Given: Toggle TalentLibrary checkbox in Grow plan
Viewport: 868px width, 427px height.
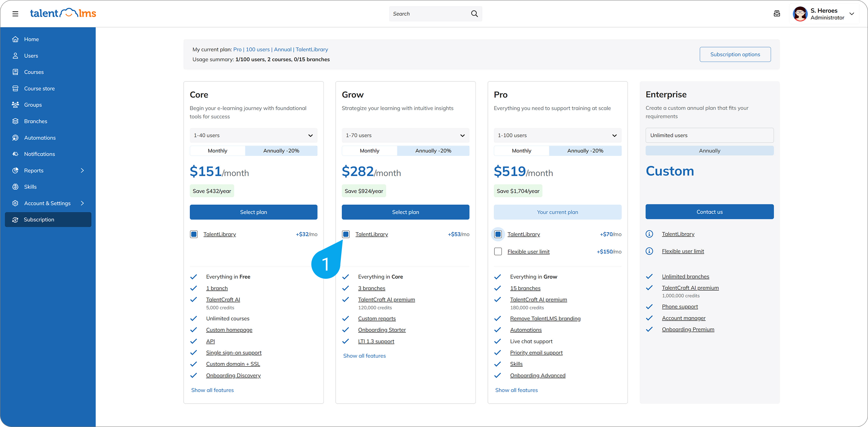Looking at the screenshot, I should click(x=346, y=234).
